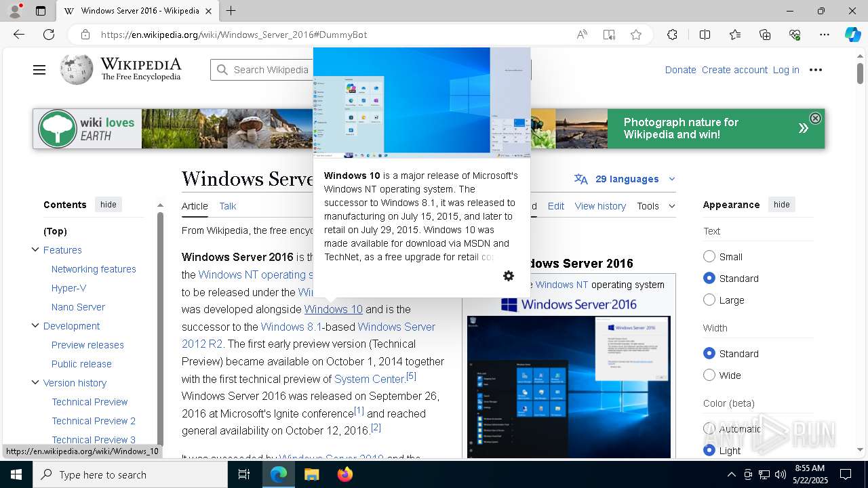
Task: Launch File Explorer from taskbar
Action: tap(311, 474)
